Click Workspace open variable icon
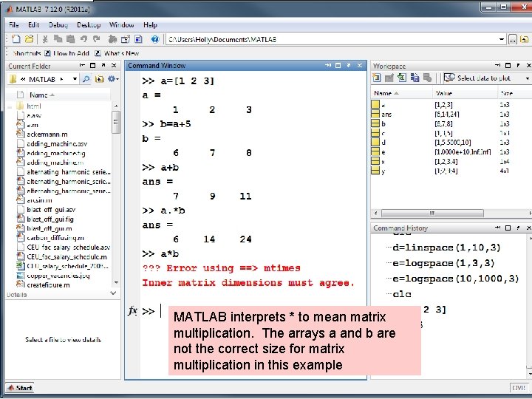This screenshot has width=532, height=399. click(389, 78)
